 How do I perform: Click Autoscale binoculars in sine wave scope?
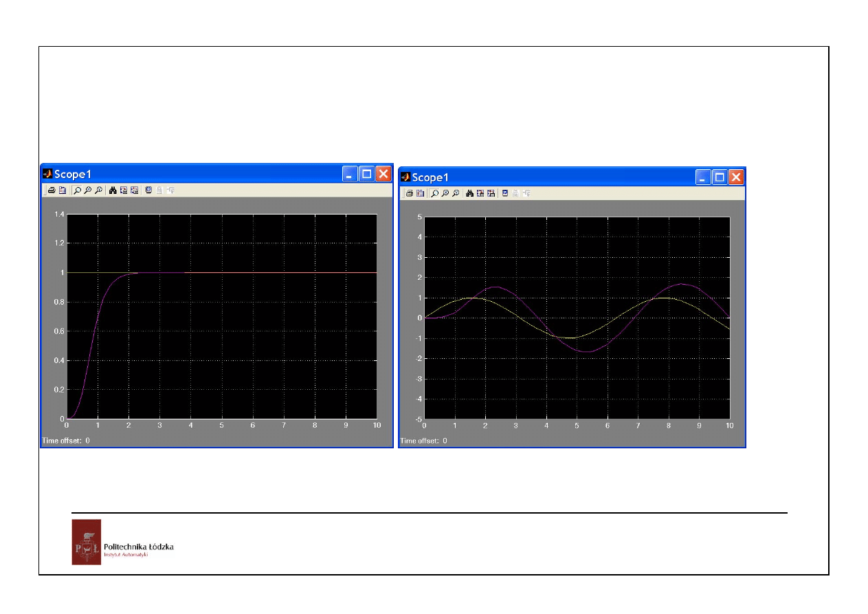470,194
